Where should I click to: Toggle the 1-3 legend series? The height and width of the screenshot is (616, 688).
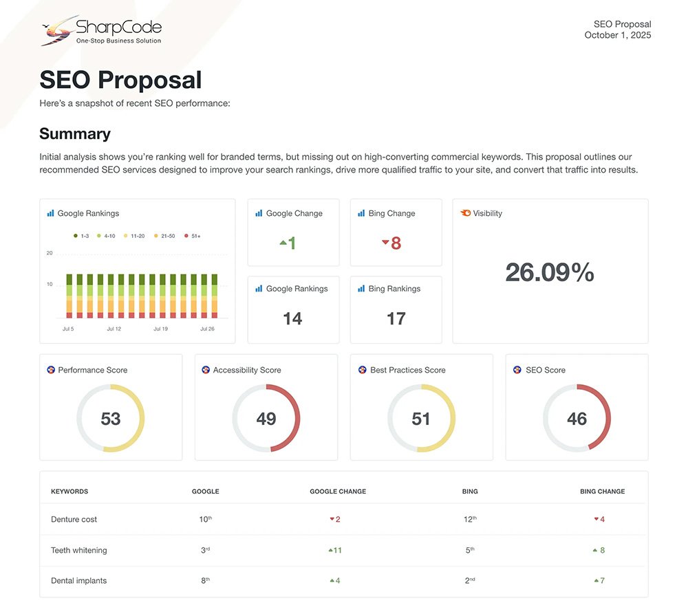click(x=81, y=236)
